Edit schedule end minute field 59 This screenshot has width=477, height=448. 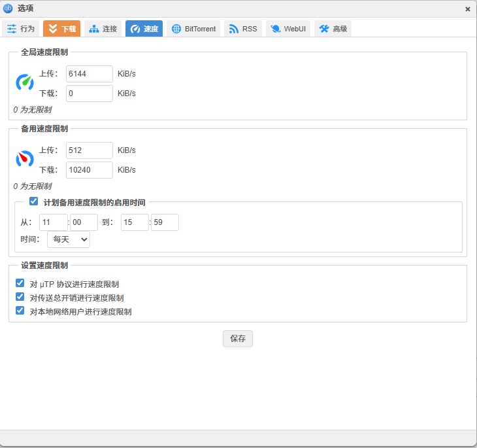(165, 222)
